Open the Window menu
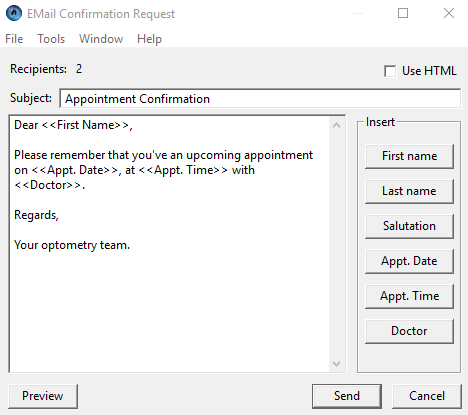 (x=101, y=39)
